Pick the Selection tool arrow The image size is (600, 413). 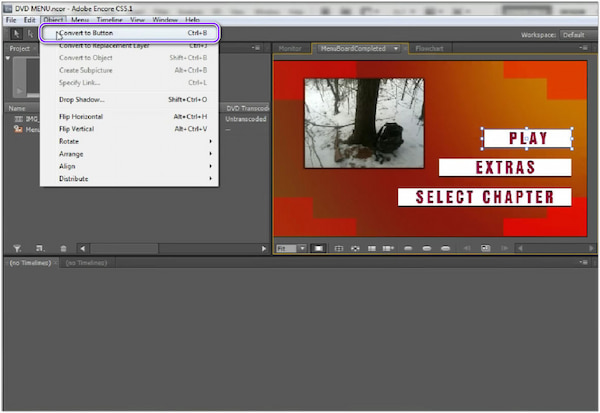click(16, 34)
